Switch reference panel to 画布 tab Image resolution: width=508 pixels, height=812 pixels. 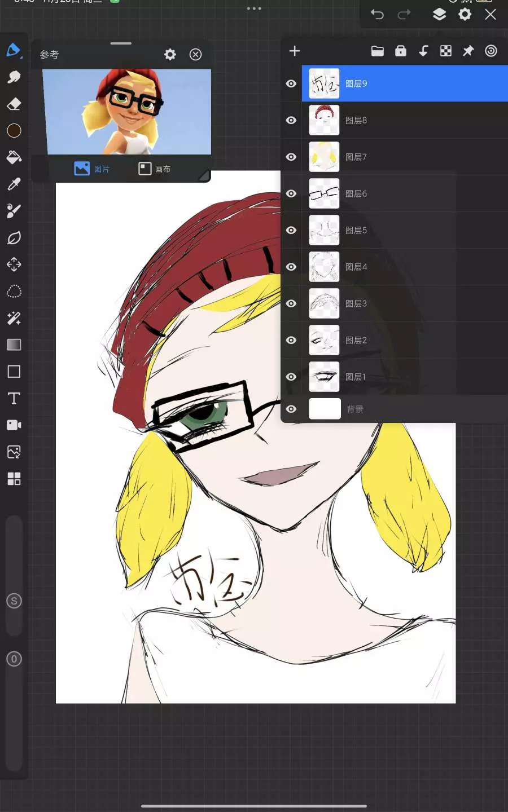point(155,169)
